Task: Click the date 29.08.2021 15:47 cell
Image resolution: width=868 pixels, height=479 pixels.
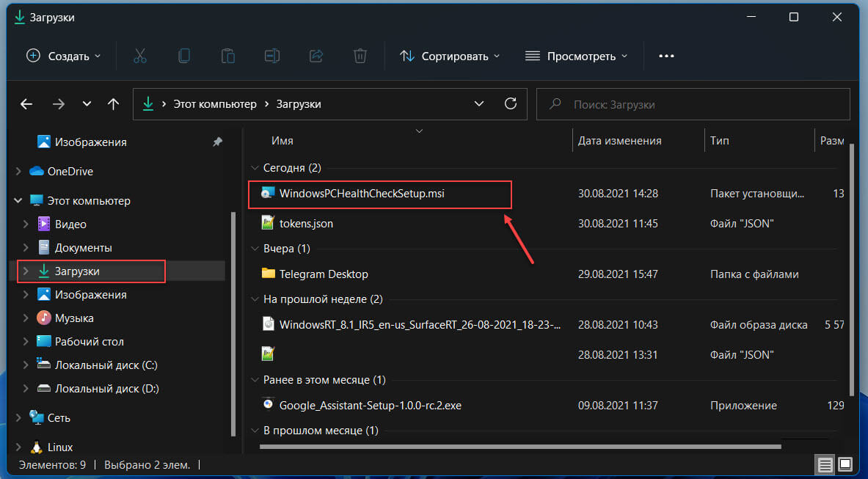Action: pos(618,274)
